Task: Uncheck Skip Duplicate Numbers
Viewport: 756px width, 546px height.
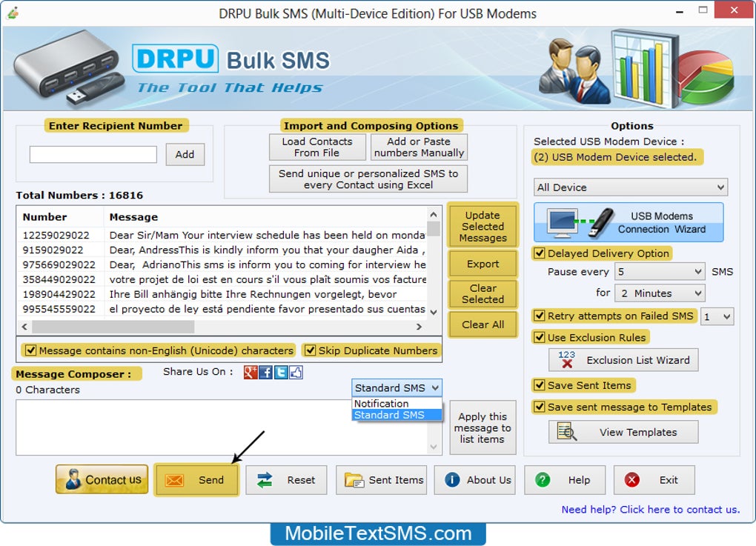Action: point(310,350)
